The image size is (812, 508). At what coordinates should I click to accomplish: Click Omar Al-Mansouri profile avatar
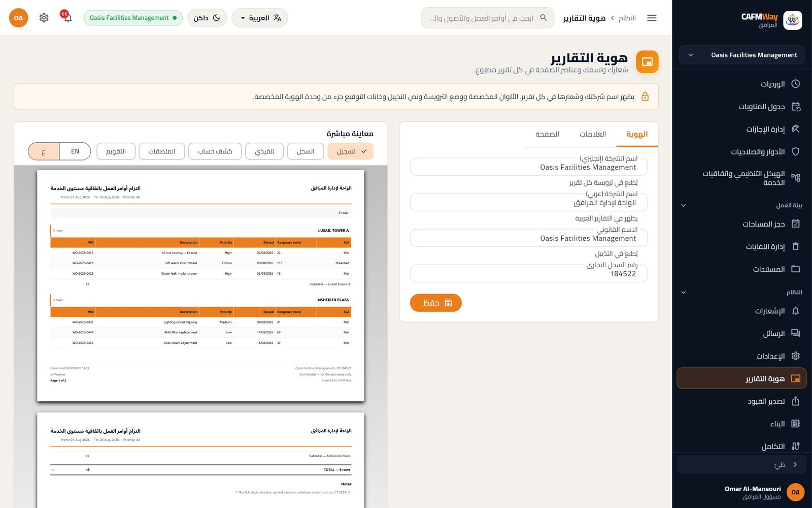tap(795, 492)
